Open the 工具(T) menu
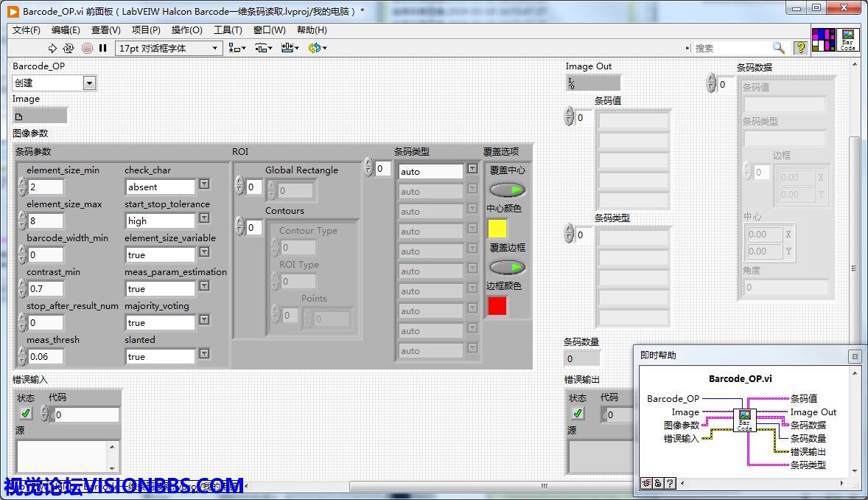 pyautogui.click(x=228, y=30)
